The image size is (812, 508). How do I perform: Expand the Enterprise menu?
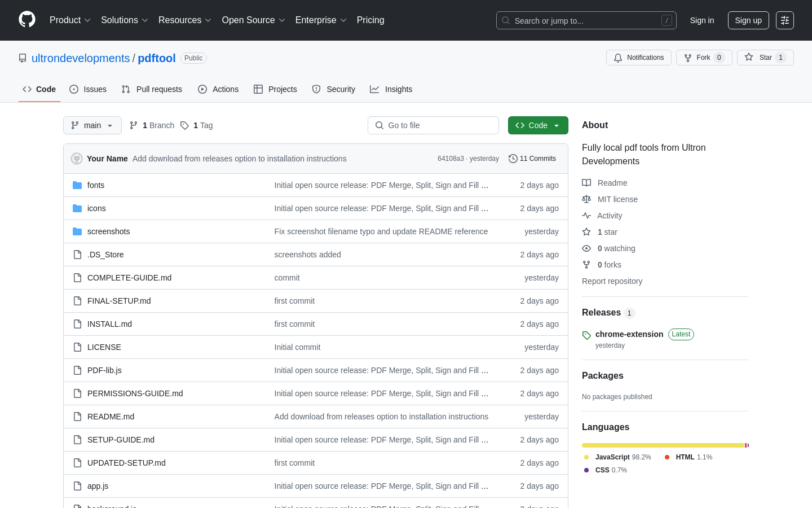pos(321,20)
